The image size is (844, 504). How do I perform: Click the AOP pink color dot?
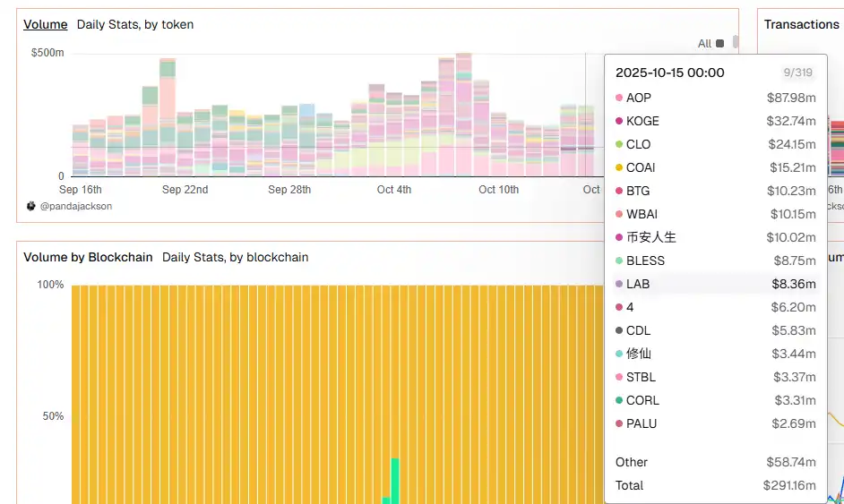click(x=619, y=98)
